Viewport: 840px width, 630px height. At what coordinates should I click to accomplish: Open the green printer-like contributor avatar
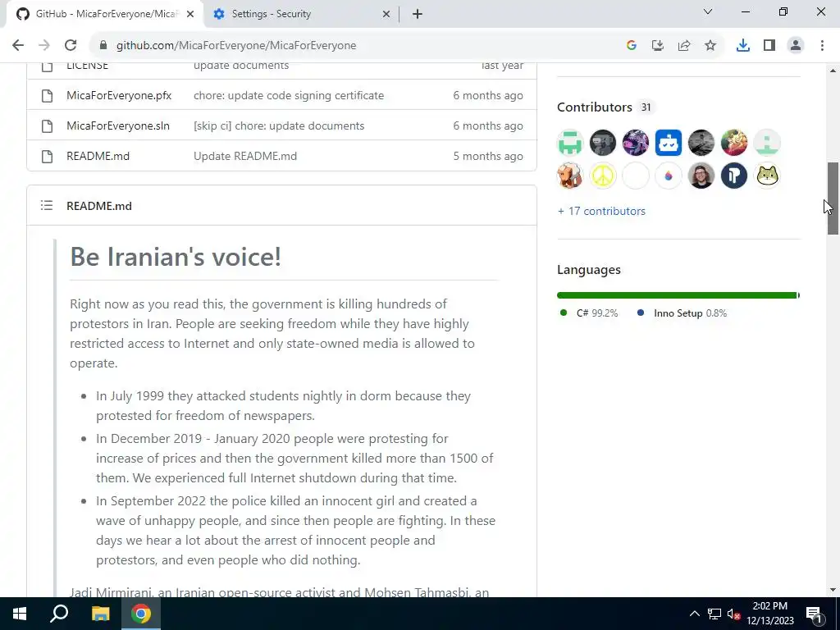pyautogui.click(x=570, y=143)
